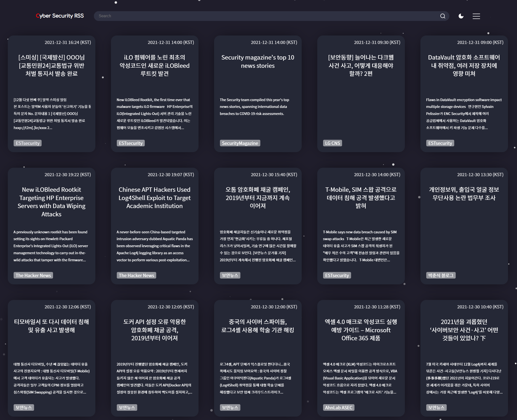Click ESTsecurity tag on DataVault card
This screenshot has width=517, height=420.
tap(440, 143)
